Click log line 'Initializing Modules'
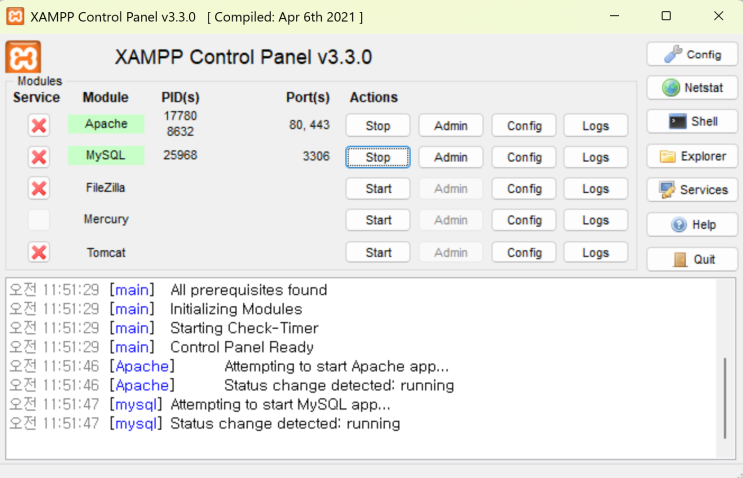 click(x=236, y=309)
